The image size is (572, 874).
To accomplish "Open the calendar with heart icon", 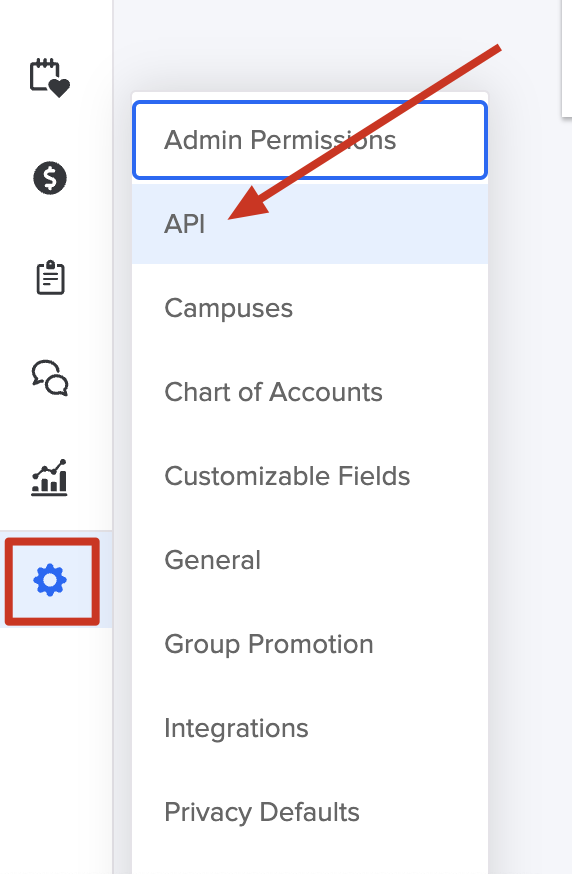I will tap(50, 77).
